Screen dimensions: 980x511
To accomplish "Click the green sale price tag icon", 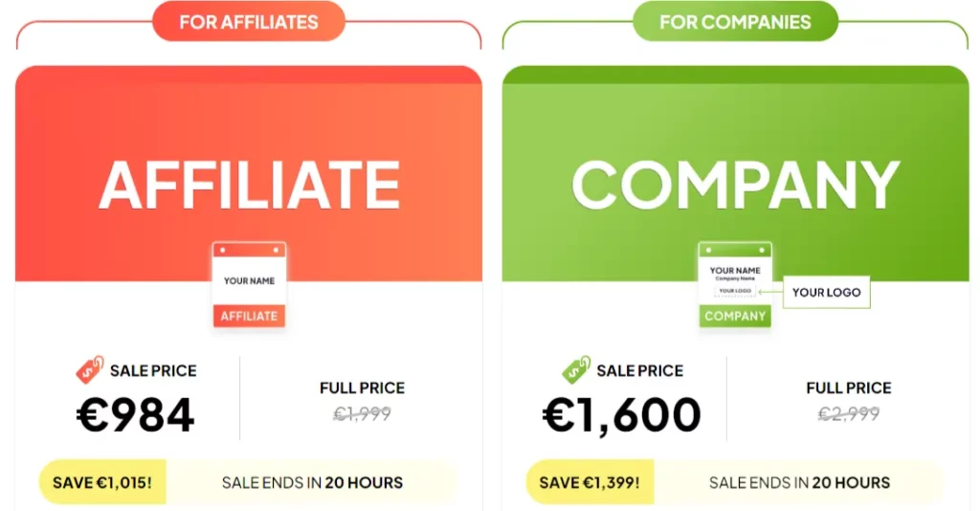I will pyautogui.click(x=576, y=370).
